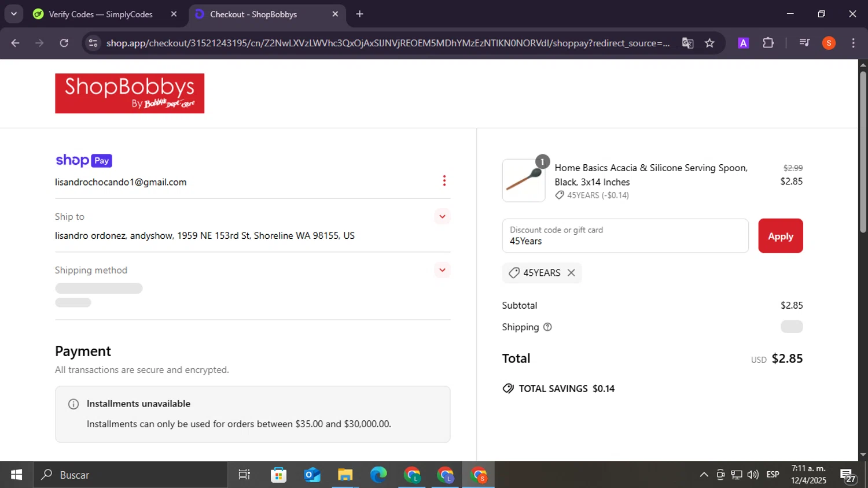Viewport: 868px width, 488px height.
Task: Click the email lisandrochocando1@gmail.com
Action: click(120, 182)
